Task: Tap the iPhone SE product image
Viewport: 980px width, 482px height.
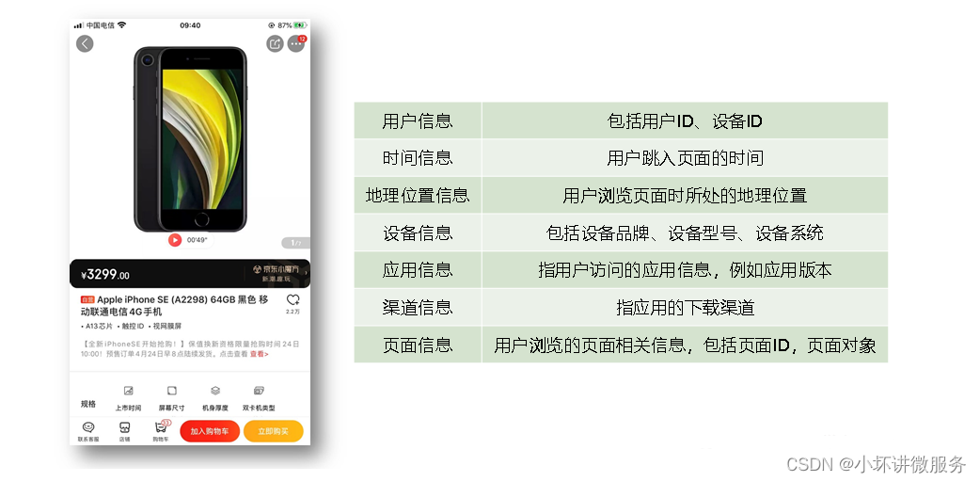Action: coord(190,139)
